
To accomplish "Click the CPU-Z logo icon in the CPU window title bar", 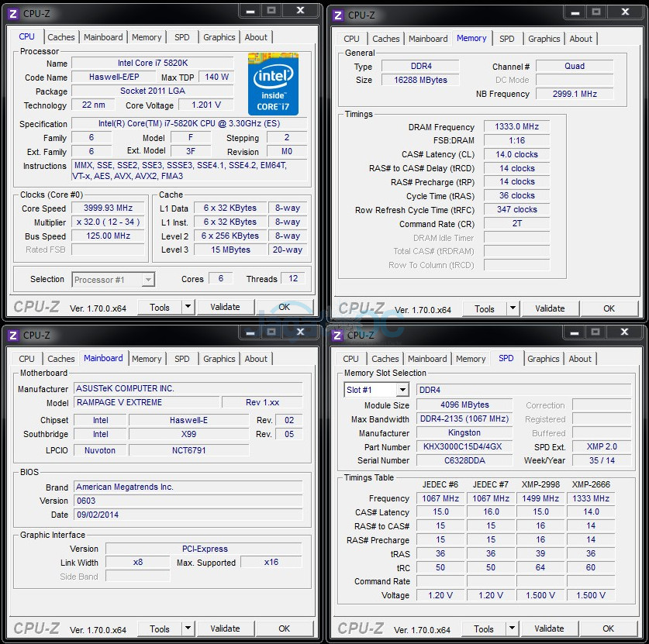I will (x=13, y=14).
